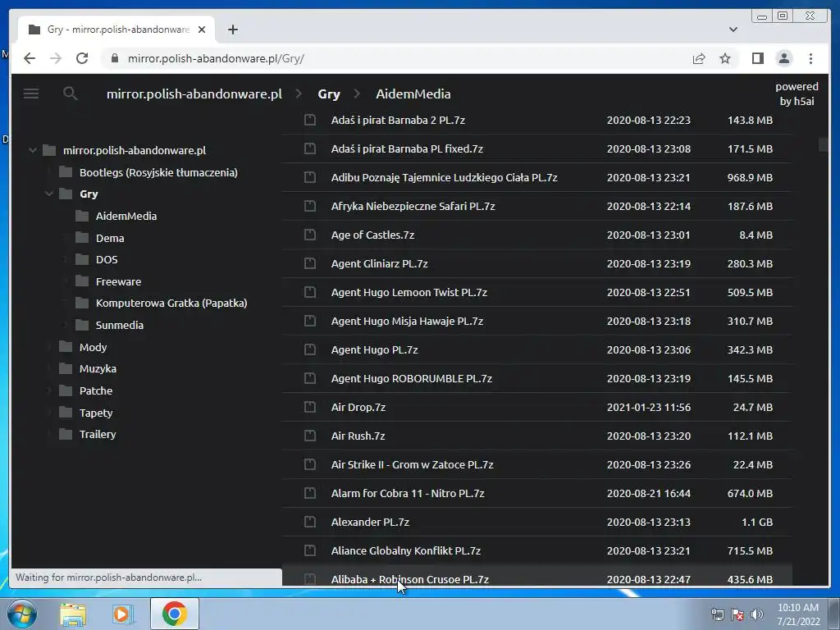The image size is (840, 630).
Task: Open the Chrome three-dot menu
Action: 810,58
